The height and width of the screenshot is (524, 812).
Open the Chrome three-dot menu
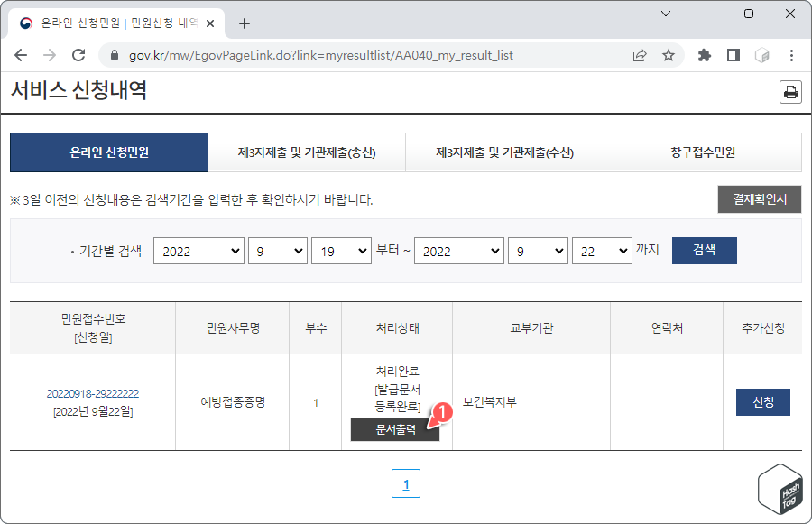pyautogui.click(x=791, y=54)
